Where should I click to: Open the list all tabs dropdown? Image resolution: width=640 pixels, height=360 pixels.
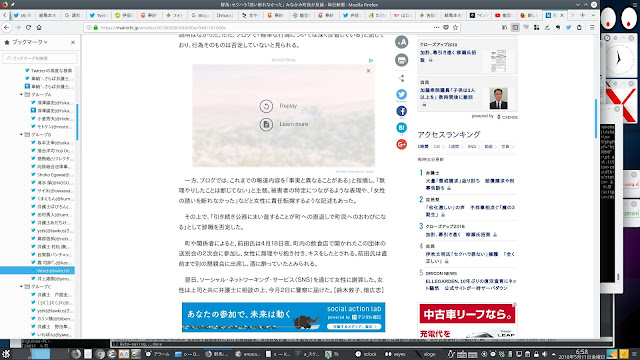(x=593, y=15)
